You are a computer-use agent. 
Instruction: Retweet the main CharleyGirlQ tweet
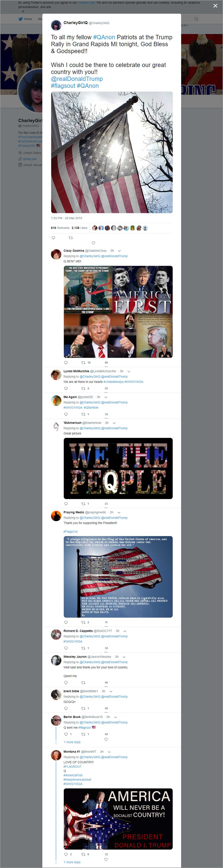tap(71, 238)
